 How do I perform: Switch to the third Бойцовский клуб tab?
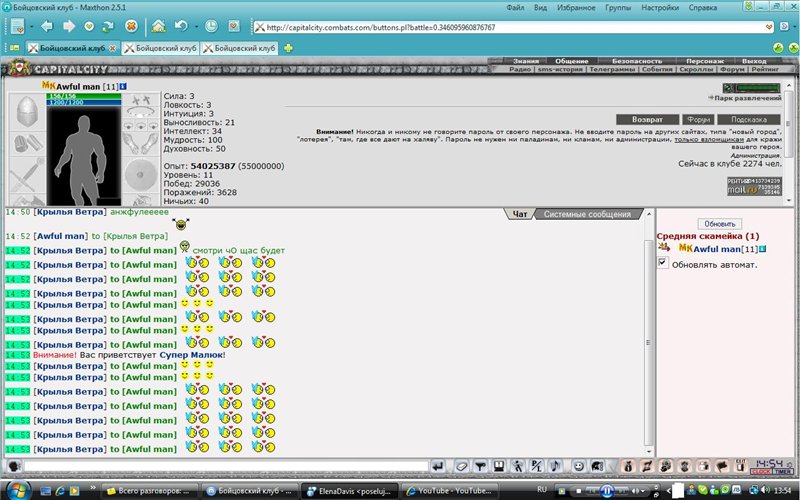(x=239, y=48)
